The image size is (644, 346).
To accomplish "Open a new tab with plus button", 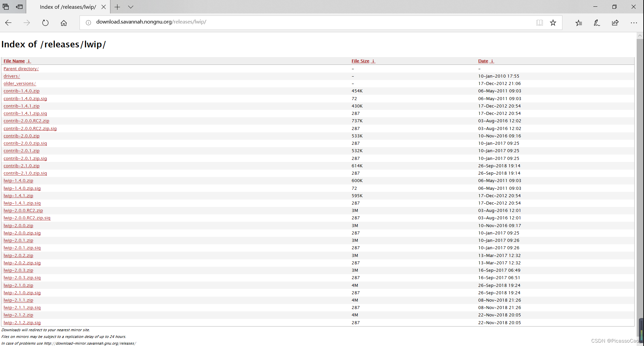I will pyautogui.click(x=117, y=7).
